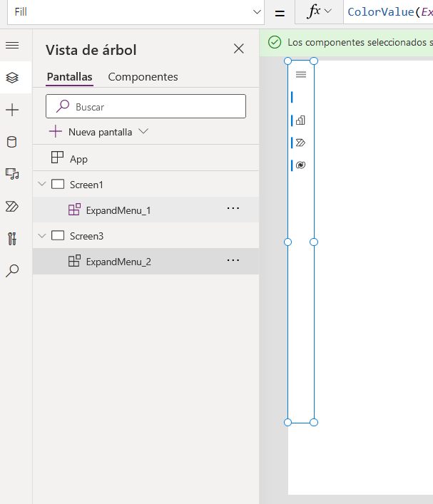Click the Buscar search field

146,106
